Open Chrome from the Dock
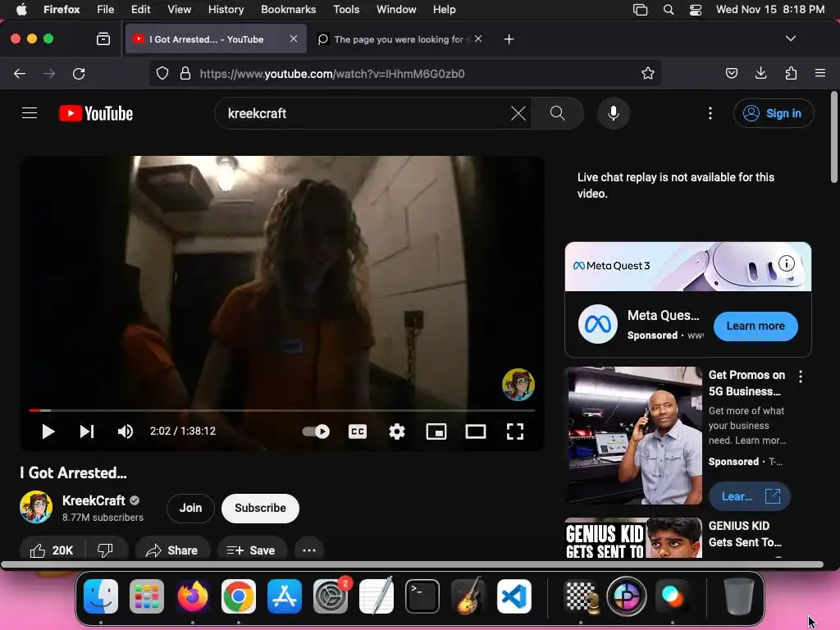This screenshot has width=840, height=630. [239, 596]
